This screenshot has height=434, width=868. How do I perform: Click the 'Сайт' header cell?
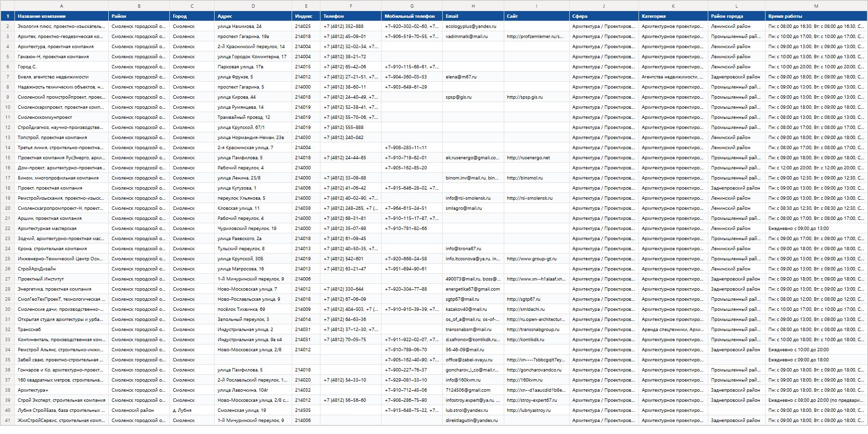(x=536, y=16)
